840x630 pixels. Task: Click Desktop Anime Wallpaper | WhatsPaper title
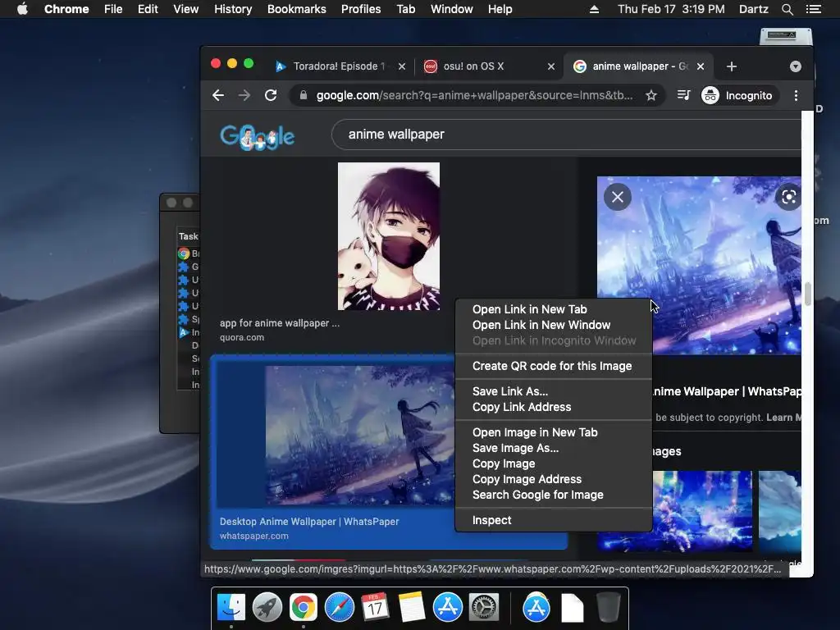[309, 521]
